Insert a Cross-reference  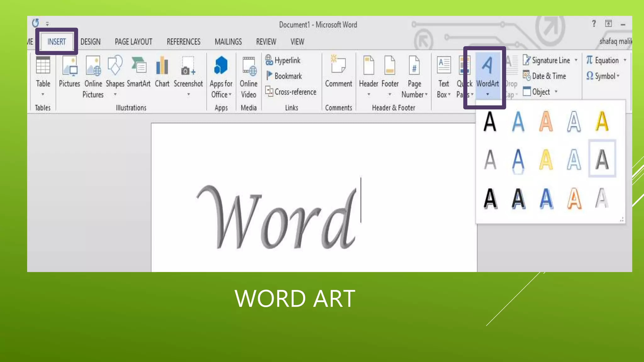(291, 92)
